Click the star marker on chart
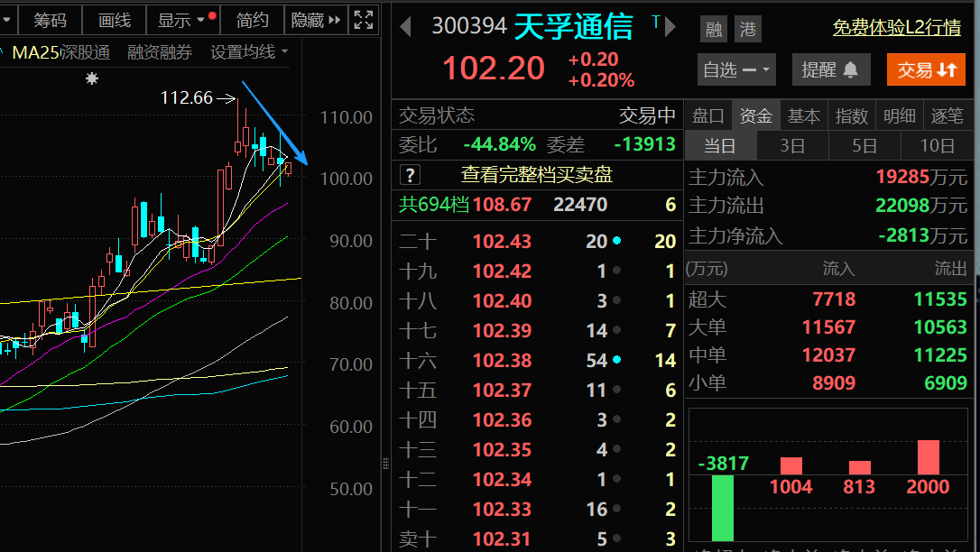Screen dimensions: 980x552 coord(92,78)
